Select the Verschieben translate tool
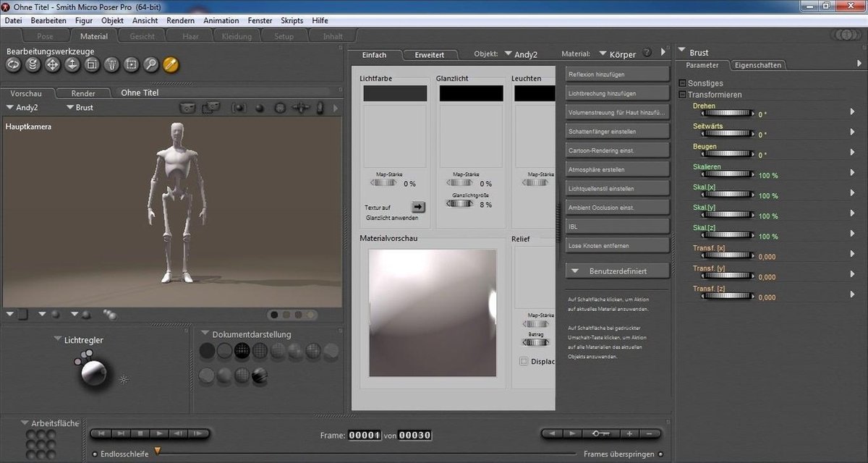 pos(53,65)
